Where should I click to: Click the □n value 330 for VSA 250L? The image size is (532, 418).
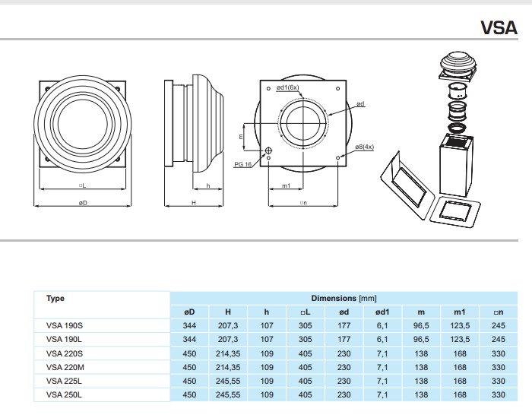[499, 394]
